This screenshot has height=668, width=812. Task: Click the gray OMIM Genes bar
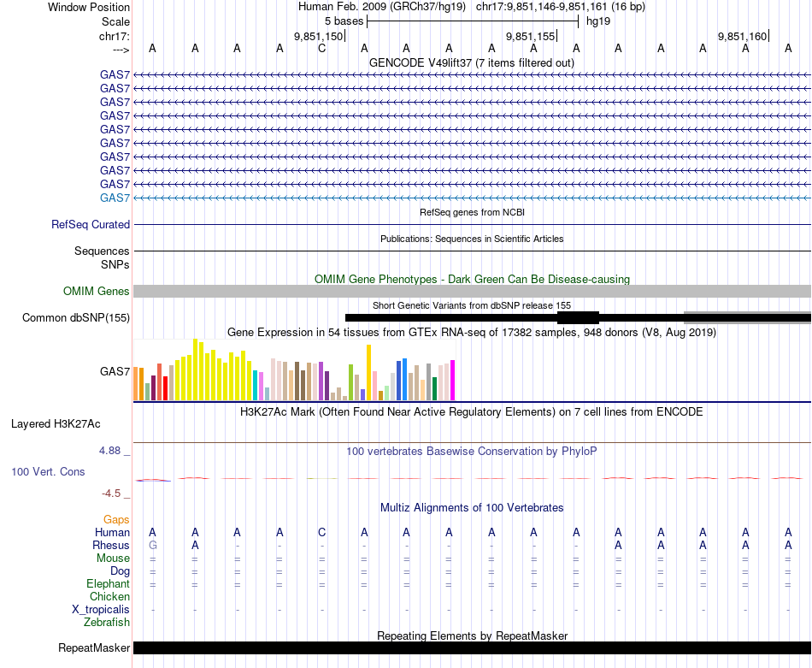pyautogui.click(x=471, y=291)
